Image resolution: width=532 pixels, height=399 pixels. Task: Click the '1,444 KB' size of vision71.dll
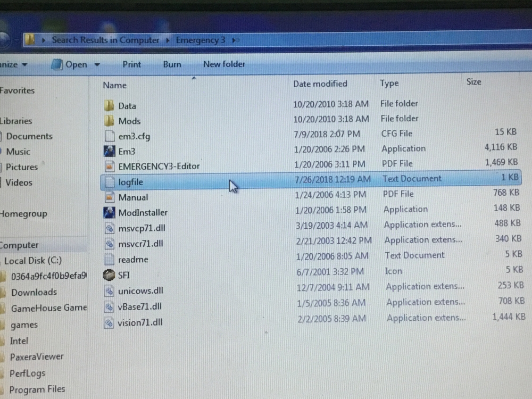click(509, 317)
